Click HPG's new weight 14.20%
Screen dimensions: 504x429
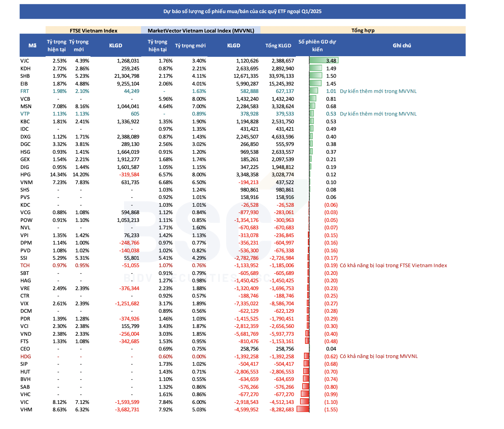click(x=81, y=175)
